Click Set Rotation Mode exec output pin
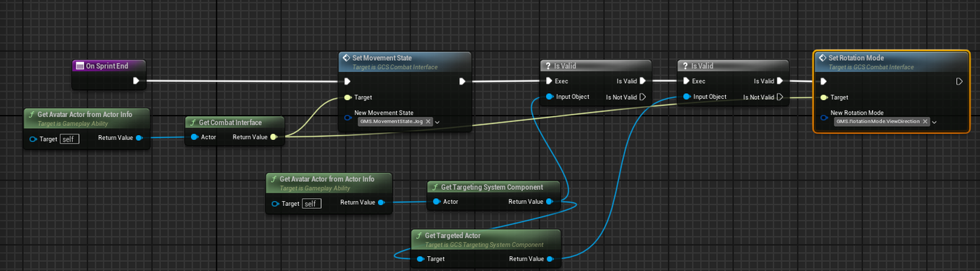This screenshot has width=980, height=271. pyautogui.click(x=959, y=81)
